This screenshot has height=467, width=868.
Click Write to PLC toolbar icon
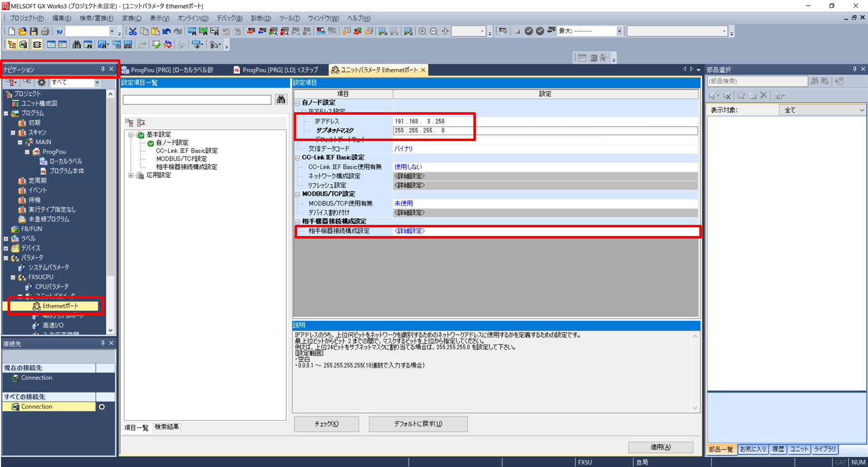pyautogui.click(x=250, y=31)
